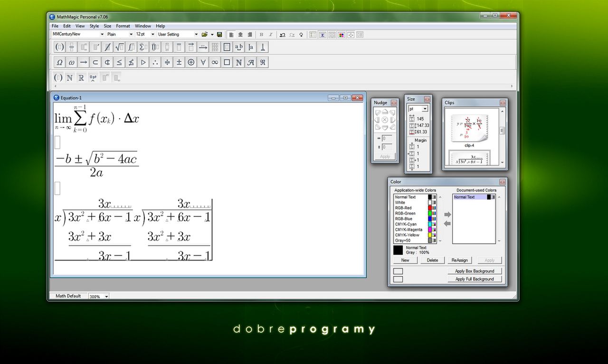The width and height of the screenshot is (608, 364).
Task: Insert the plus-minus symbol
Action: coord(179,62)
